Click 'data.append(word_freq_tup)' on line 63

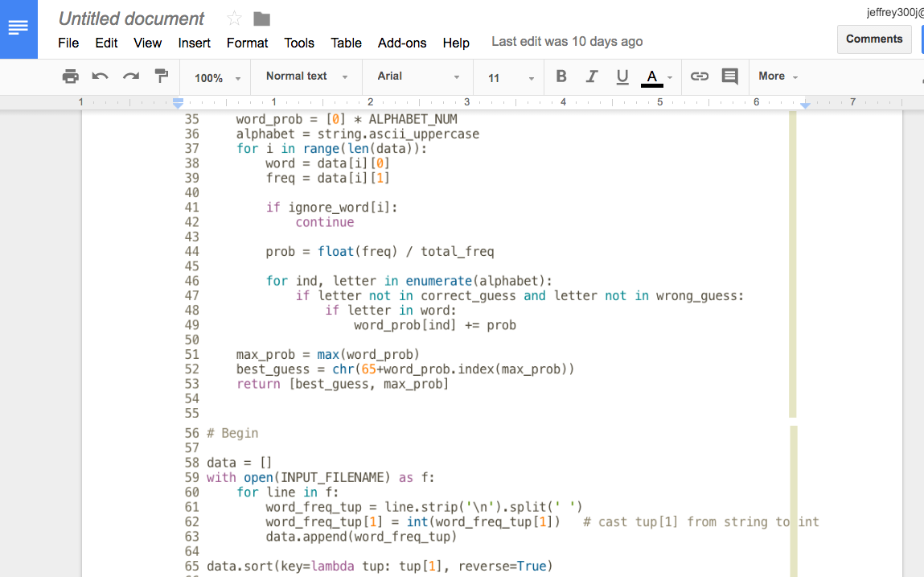[x=361, y=536]
